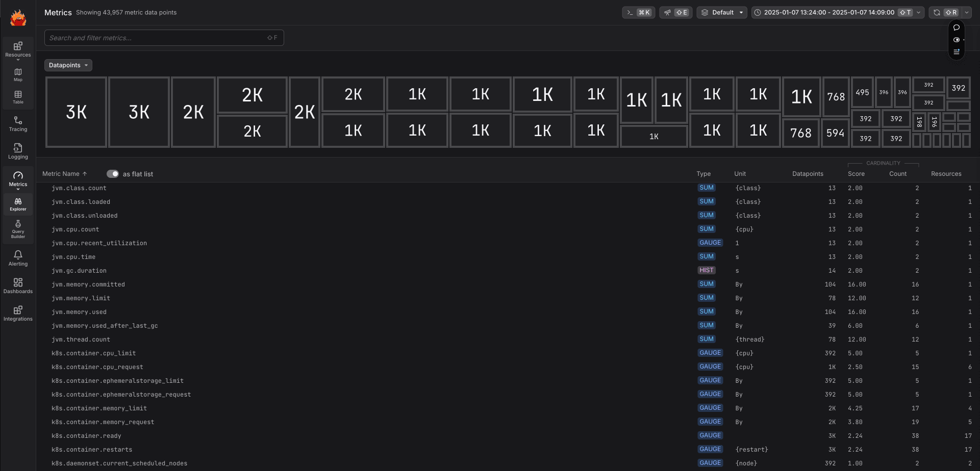Screen dimensions: 980x471
Task: Open the jvm.gc.duration metric row
Action: coord(508,271)
